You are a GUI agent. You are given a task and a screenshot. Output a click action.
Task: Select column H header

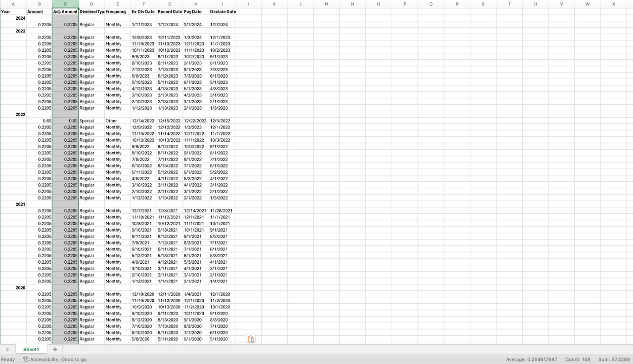pos(196,4)
